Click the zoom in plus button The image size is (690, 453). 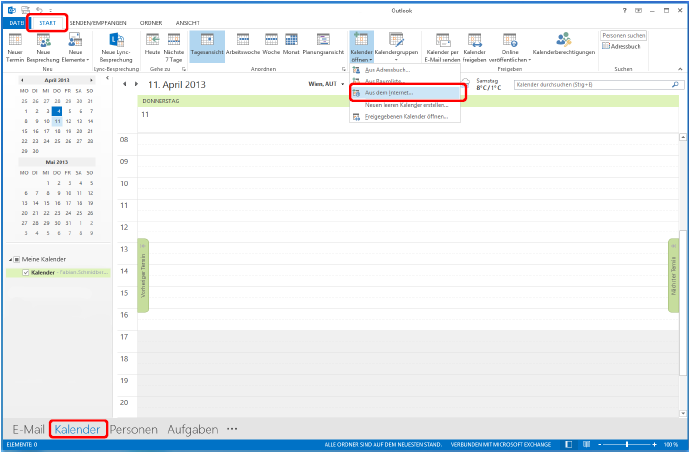(655, 445)
